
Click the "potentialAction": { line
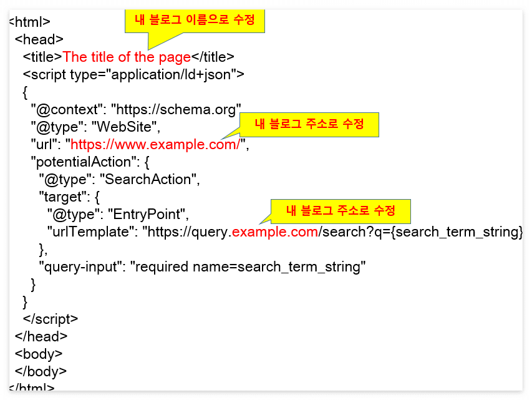(x=90, y=162)
